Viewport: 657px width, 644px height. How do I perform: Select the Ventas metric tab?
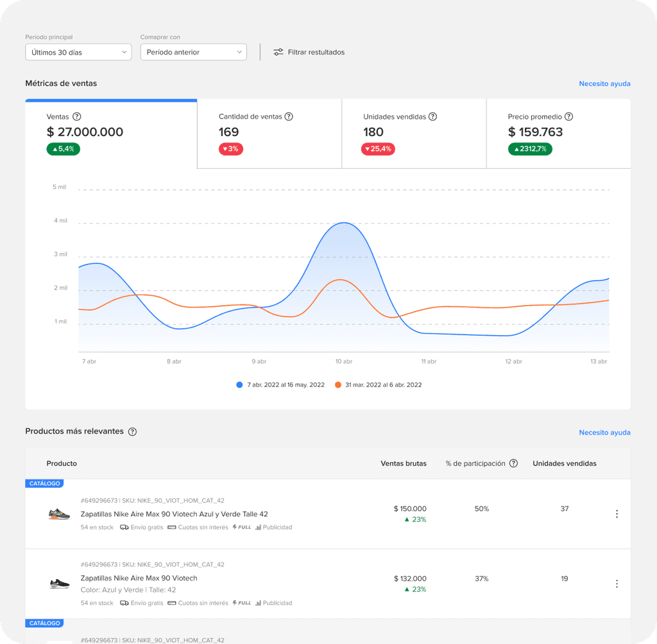coord(111,134)
